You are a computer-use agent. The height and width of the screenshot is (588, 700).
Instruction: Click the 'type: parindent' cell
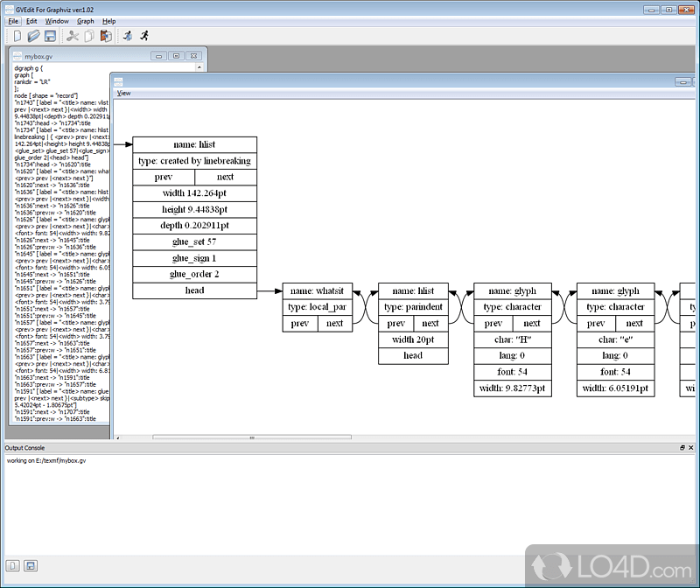pos(413,307)
